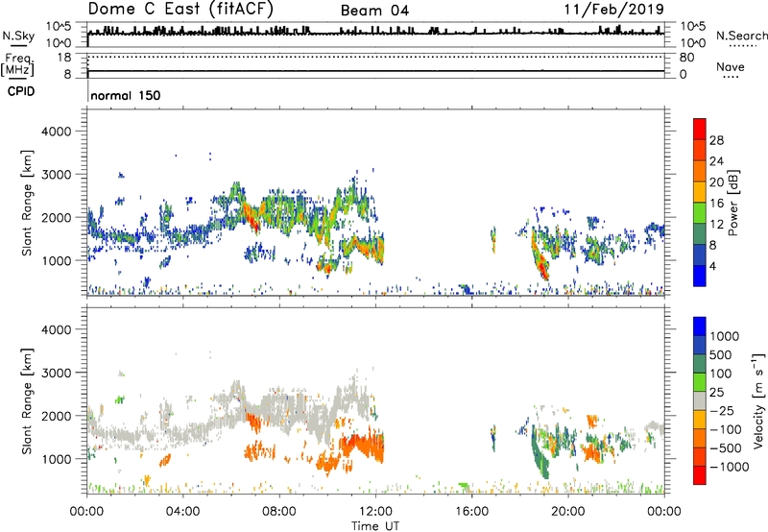This screenshot has height=532, width=768.
Task: Click the '-100' label on velocity colorbar
Action: coord(726,429)
